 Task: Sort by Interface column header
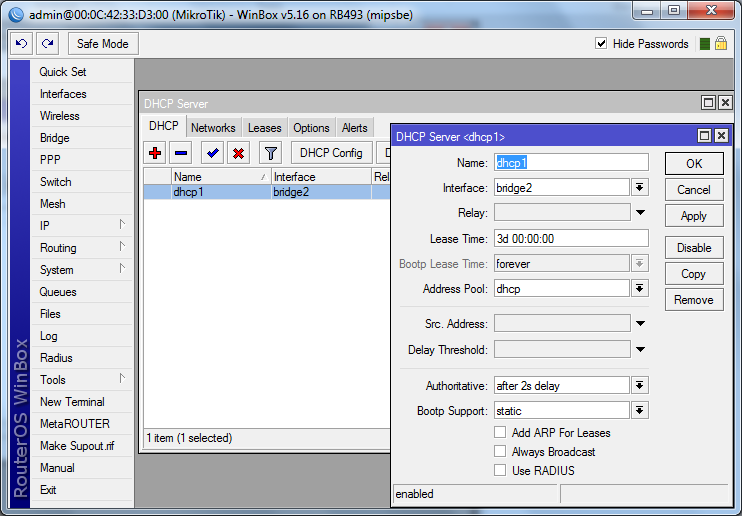click(321, 177)
